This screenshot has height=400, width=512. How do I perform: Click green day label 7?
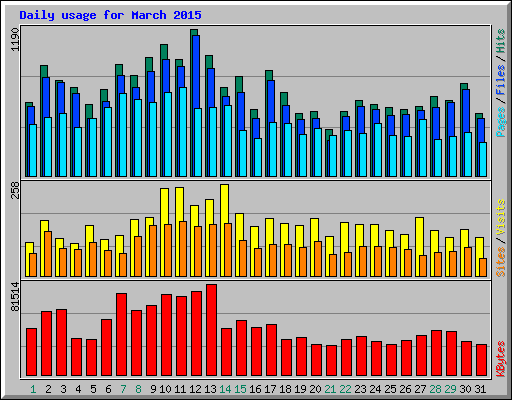tap(123, 389)
